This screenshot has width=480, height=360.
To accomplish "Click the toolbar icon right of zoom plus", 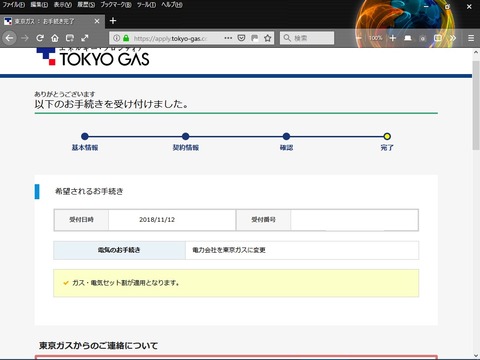I will pyautogui.click(x=408, y=38).
